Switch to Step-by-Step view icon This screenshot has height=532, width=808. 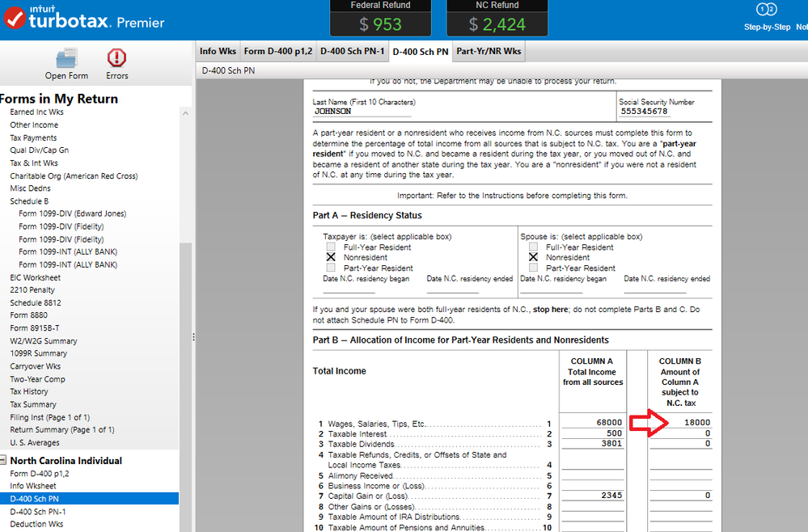click(766, 11)
